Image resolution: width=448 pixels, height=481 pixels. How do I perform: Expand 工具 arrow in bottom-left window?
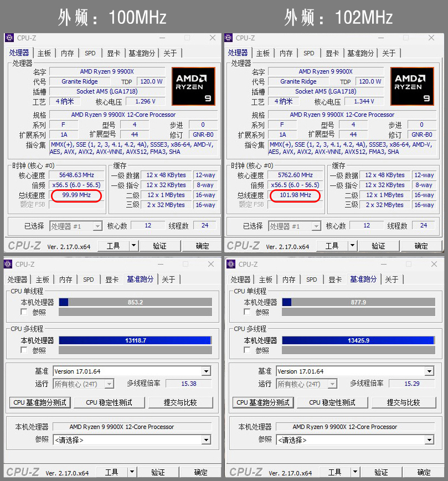[132, 472]
